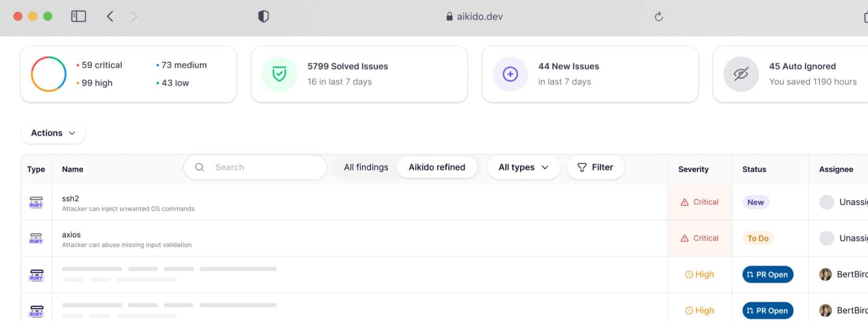Click the avatar in the axios row
Viewport: 868px width, 322px height.
pyautogui.click(x=827, y=238)
